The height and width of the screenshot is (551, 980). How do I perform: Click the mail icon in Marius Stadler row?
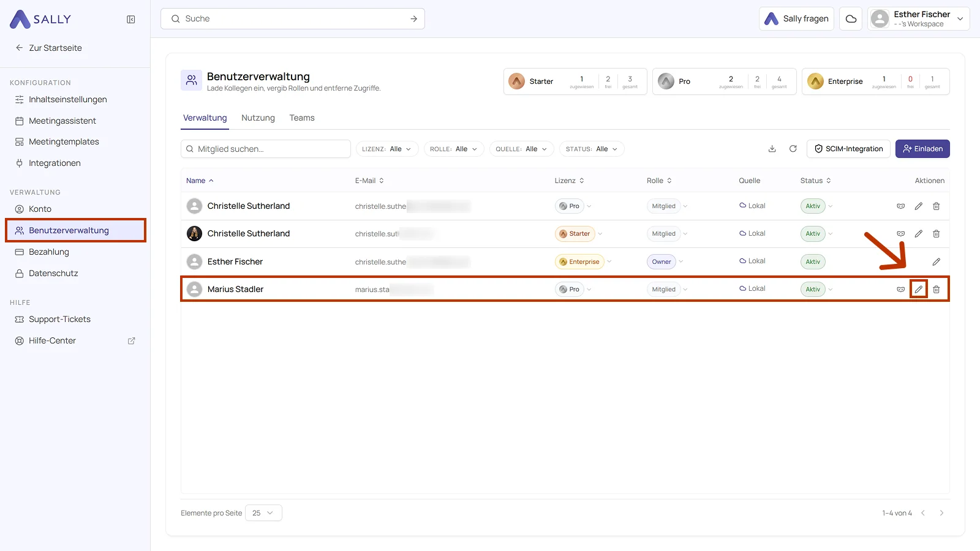point(900,289)
